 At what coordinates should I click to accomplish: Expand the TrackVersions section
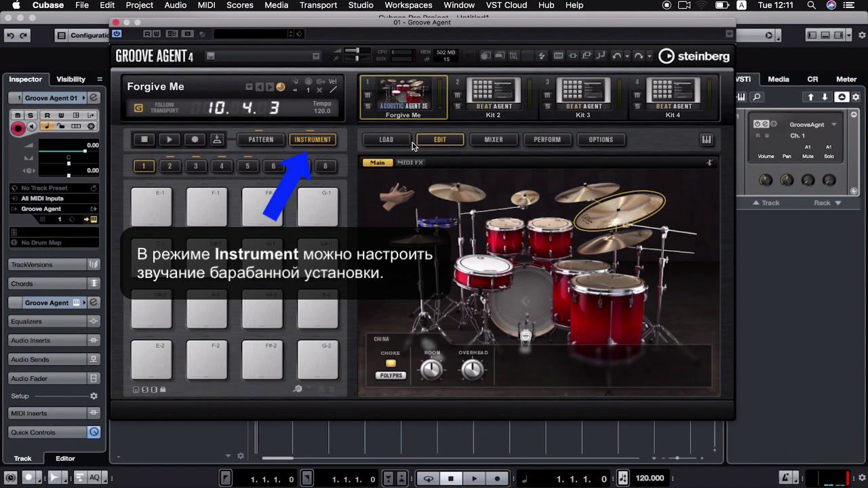45,264
